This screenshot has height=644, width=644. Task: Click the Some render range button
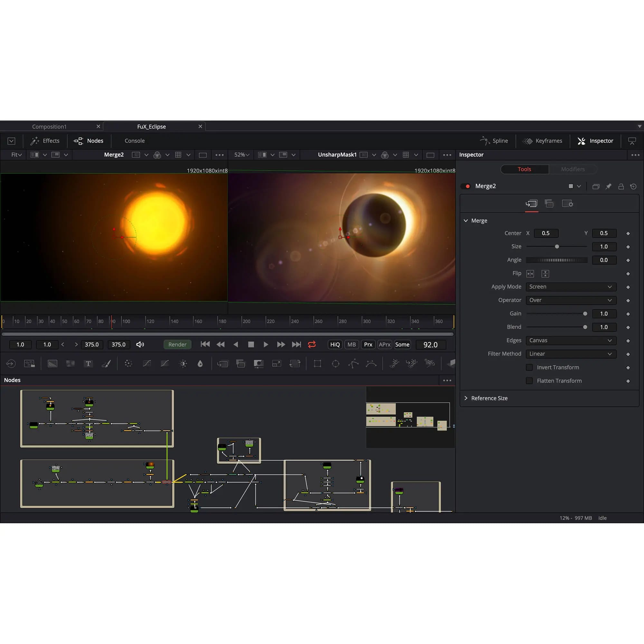[x=402, y=344]
